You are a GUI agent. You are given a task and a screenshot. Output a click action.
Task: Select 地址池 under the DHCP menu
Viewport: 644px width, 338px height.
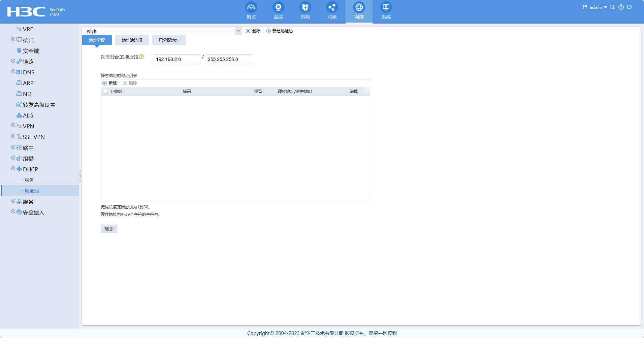(x=32, y=191)
